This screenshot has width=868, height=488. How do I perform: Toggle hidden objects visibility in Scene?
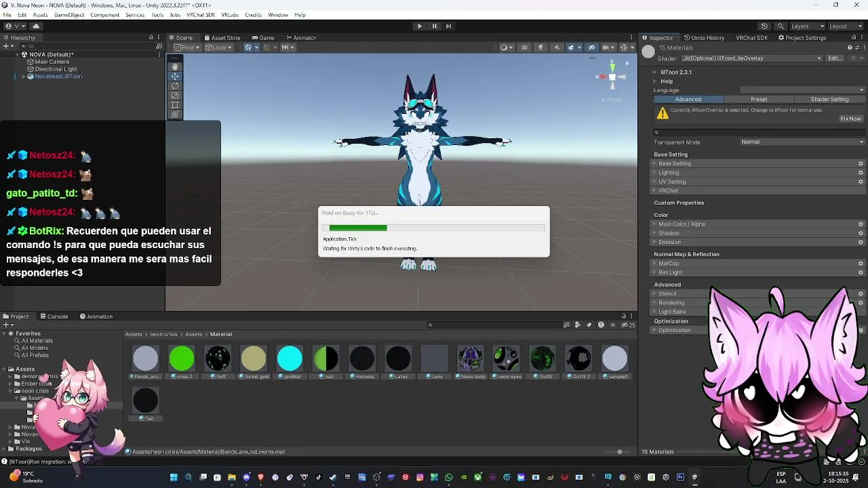[591, 47]
